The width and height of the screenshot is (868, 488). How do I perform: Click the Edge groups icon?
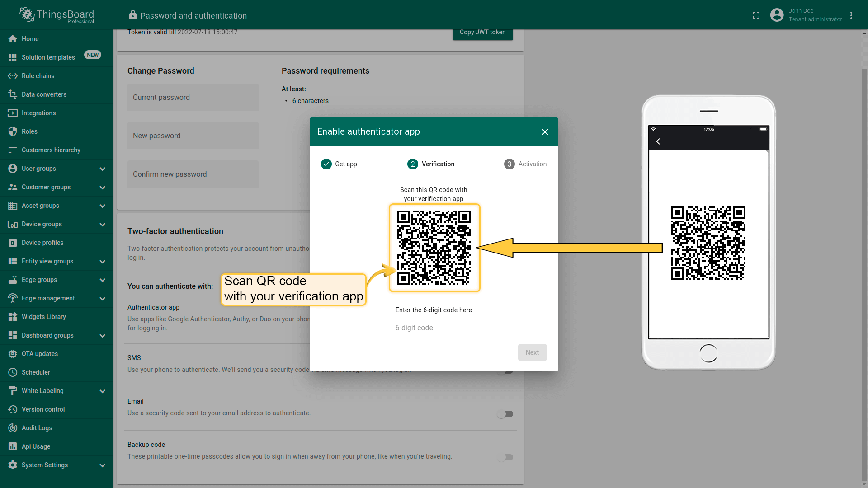coord(13,280)
